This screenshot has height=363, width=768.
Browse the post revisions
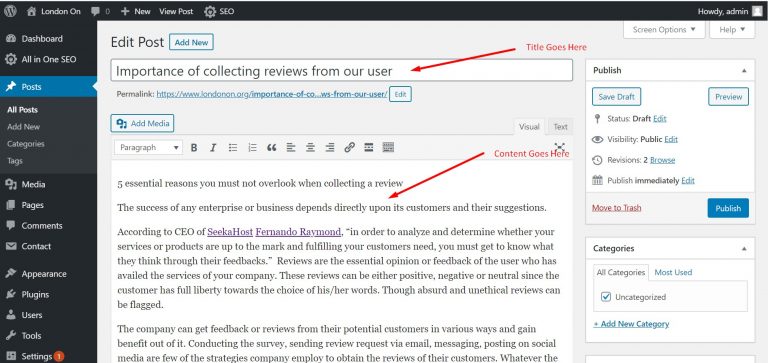(662, 160)
